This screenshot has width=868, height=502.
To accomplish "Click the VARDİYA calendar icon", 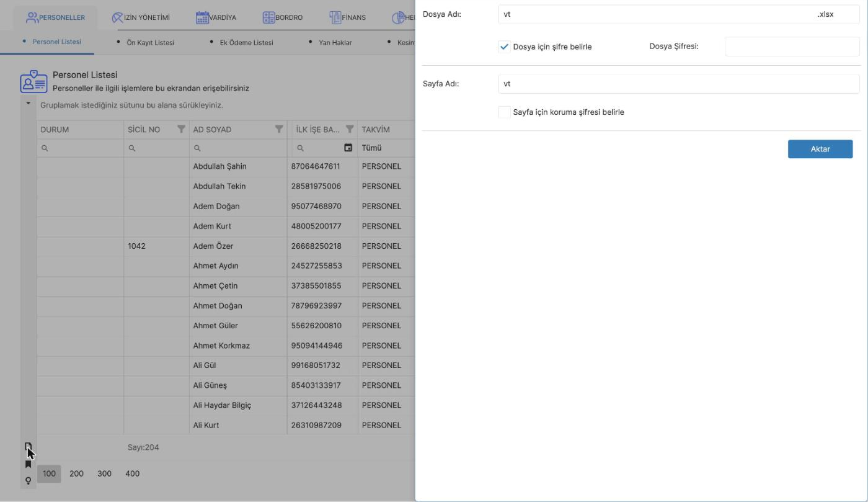I will [x=202, y=17].
